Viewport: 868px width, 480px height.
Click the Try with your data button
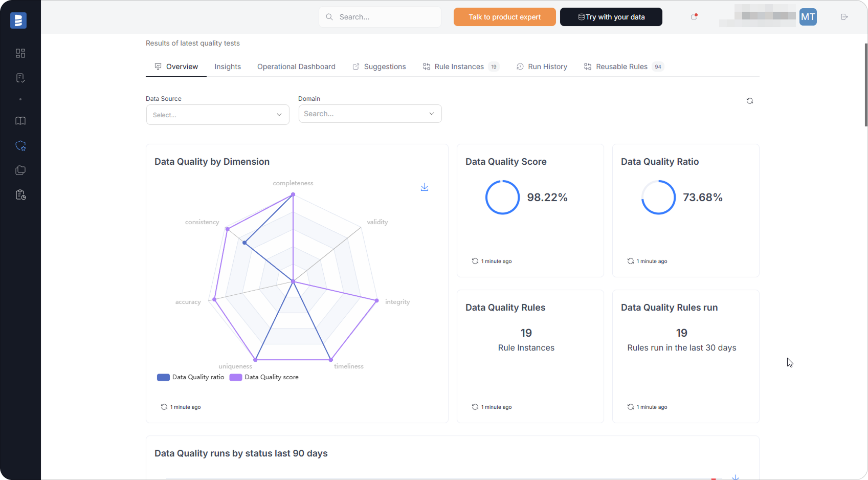point(611,16)
